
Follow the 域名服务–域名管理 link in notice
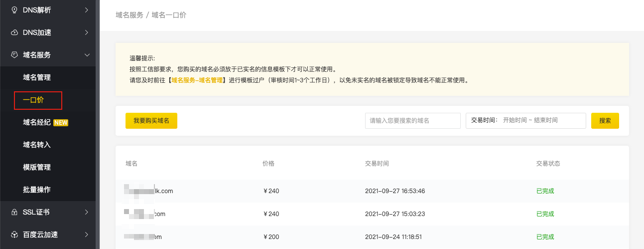pyautogui.click(x=197, y=80)
